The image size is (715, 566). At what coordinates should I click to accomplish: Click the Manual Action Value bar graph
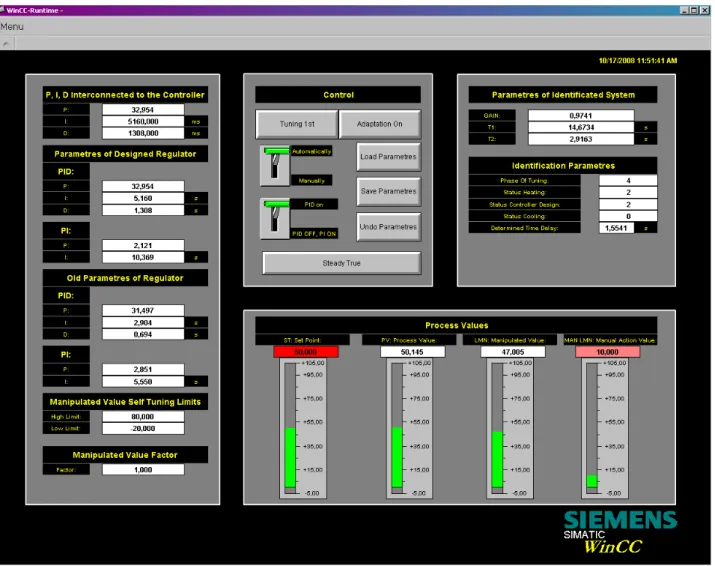click(605, 428)
